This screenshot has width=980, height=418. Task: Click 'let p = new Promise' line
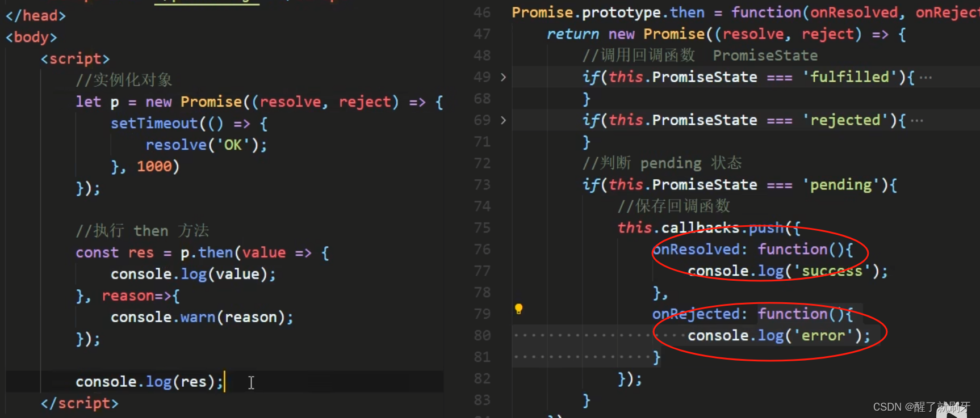259,102
